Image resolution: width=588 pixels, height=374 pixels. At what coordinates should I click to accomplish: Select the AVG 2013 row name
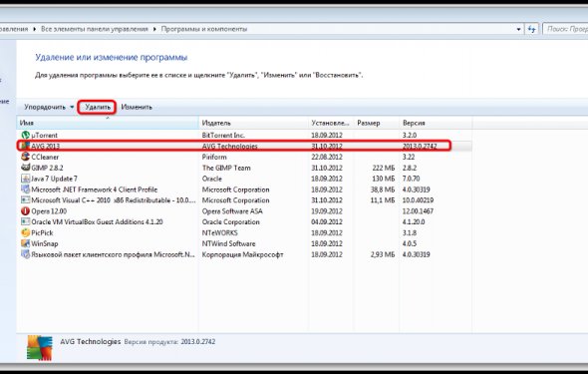(45, 146)
